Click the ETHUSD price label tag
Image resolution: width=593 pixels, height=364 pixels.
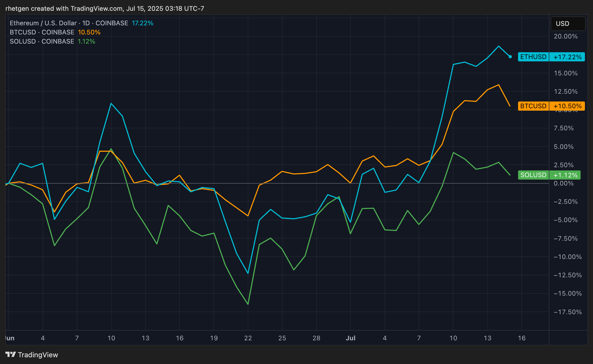point(533,57)
